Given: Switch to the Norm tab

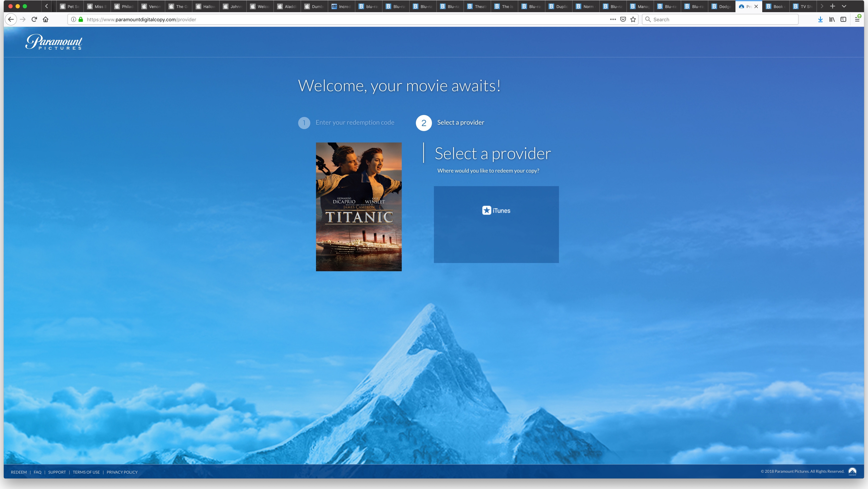Looking at the screenshot, I should (586, 6).
